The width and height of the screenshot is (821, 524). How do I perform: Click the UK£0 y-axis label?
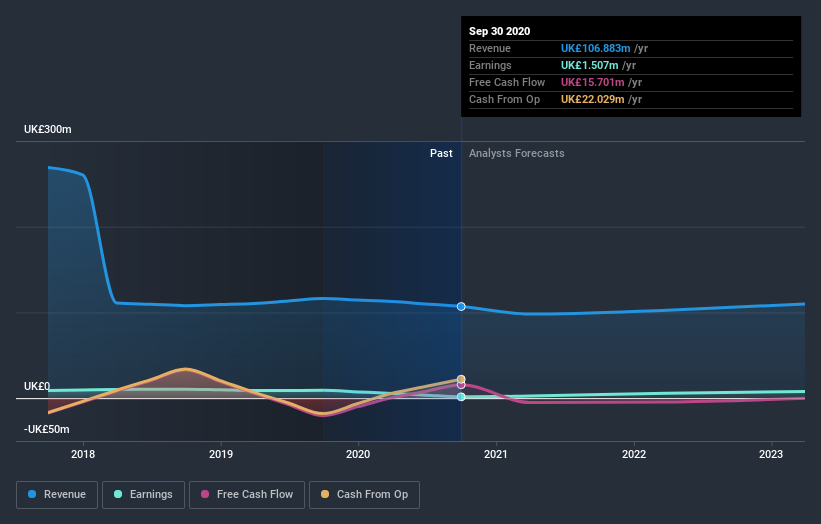pos(37,386)
